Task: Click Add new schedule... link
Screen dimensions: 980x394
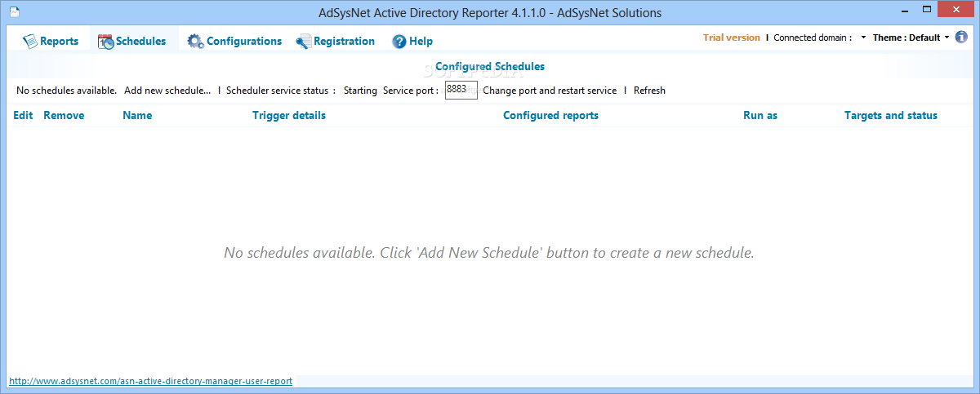Action: tap(167, 91)
